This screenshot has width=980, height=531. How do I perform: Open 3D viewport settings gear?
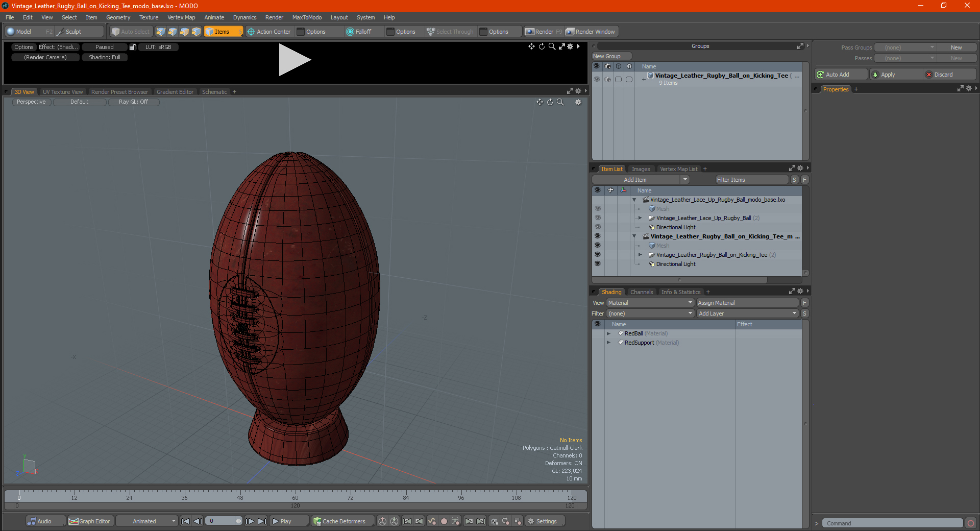pos(578,102)
